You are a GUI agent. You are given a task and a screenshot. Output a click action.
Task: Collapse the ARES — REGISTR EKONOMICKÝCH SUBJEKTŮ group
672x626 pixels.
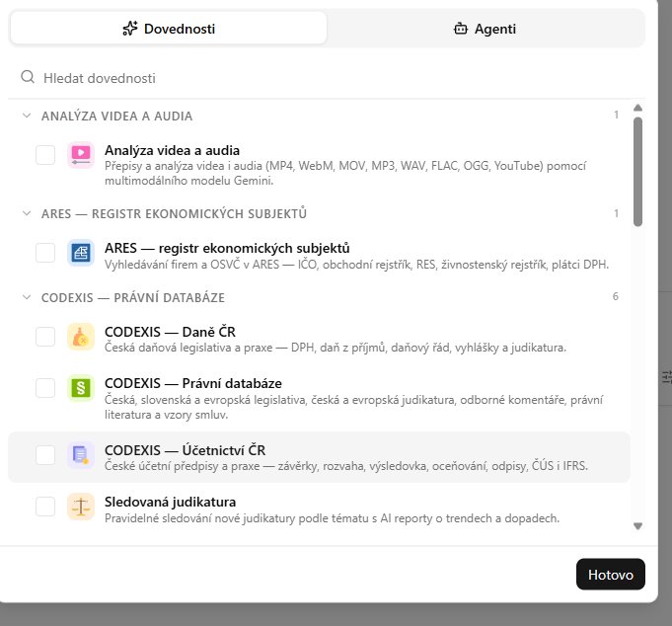click(27, 213)
